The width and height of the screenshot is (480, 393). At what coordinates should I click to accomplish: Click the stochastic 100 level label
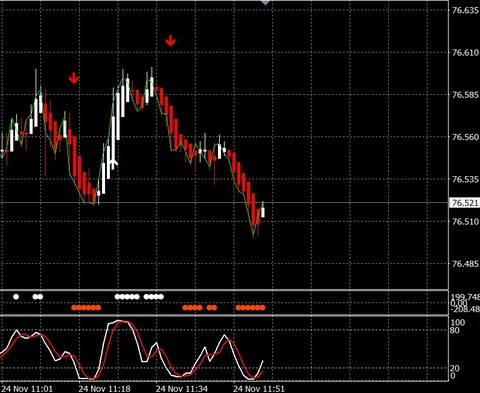pos(457,323)
